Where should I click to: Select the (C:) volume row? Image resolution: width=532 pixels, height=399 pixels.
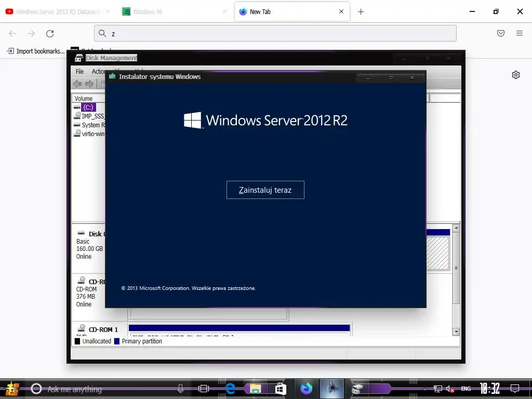pyautogui.click(x=88, y=107)
